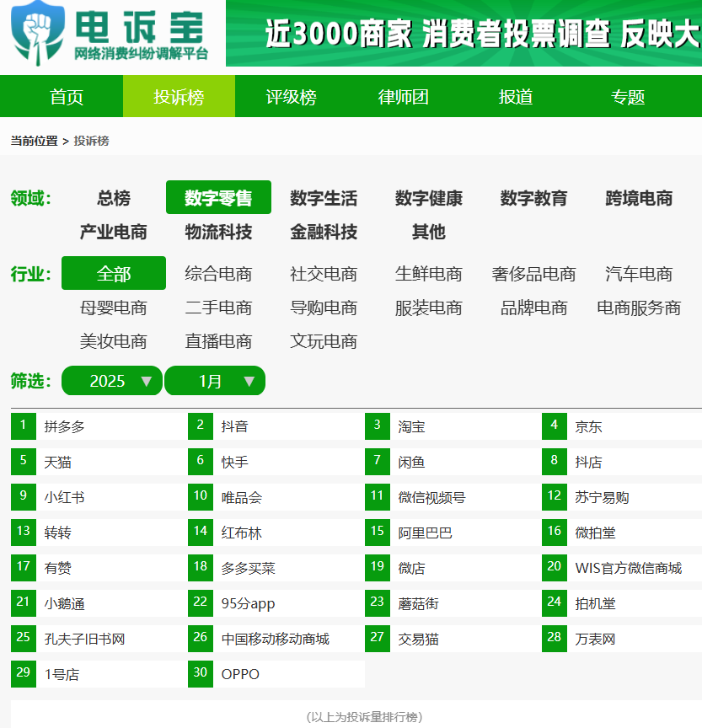Select the 母婴电商 industry
Image resolution: width=702 pixels, height=728 pixels.
(114, 308)
